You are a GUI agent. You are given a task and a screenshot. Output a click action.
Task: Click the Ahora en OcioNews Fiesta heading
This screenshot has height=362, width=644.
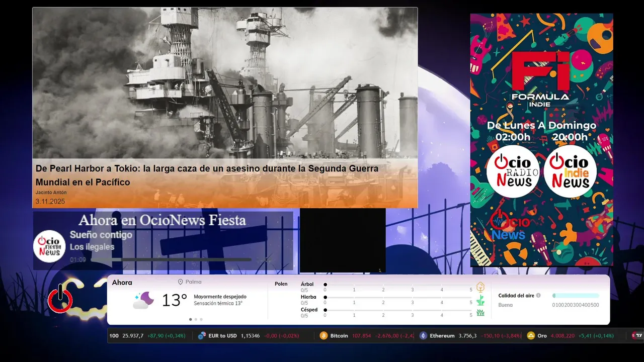pos(162,220)
